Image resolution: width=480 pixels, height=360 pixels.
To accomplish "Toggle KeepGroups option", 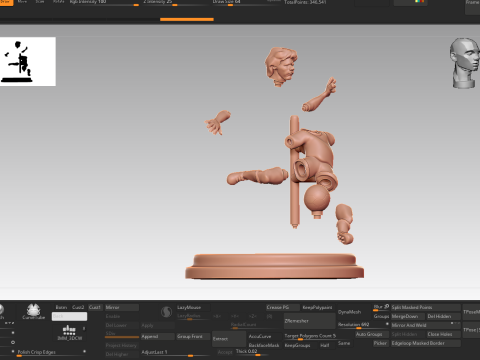I will 300,345.
